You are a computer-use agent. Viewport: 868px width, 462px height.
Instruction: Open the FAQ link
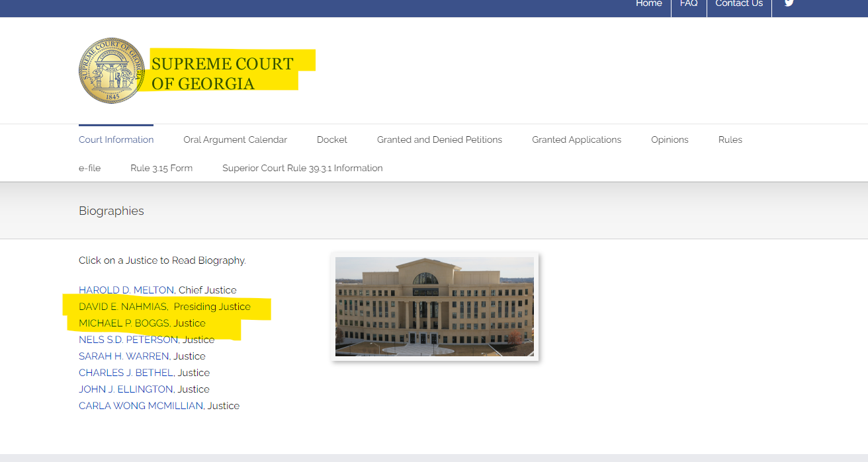(x=689, y=3)
